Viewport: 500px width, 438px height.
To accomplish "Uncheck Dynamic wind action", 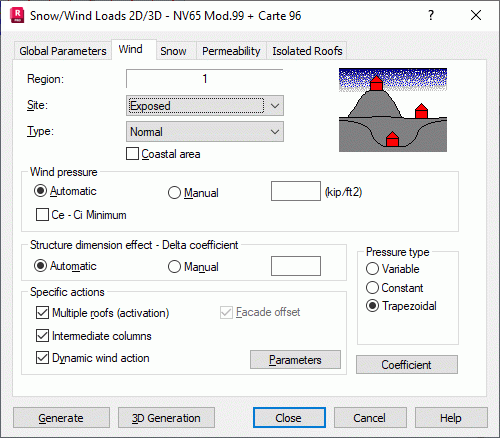I will (x=42, y=358).
